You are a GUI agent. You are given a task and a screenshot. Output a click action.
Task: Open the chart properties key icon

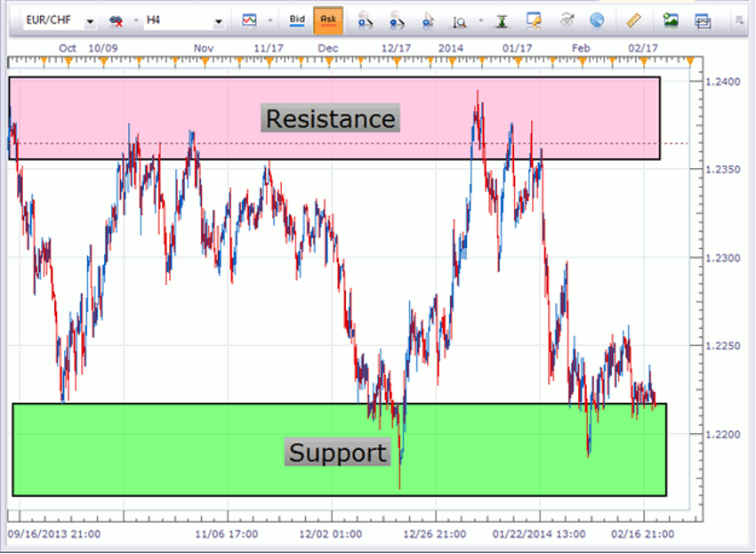(534, 20)
